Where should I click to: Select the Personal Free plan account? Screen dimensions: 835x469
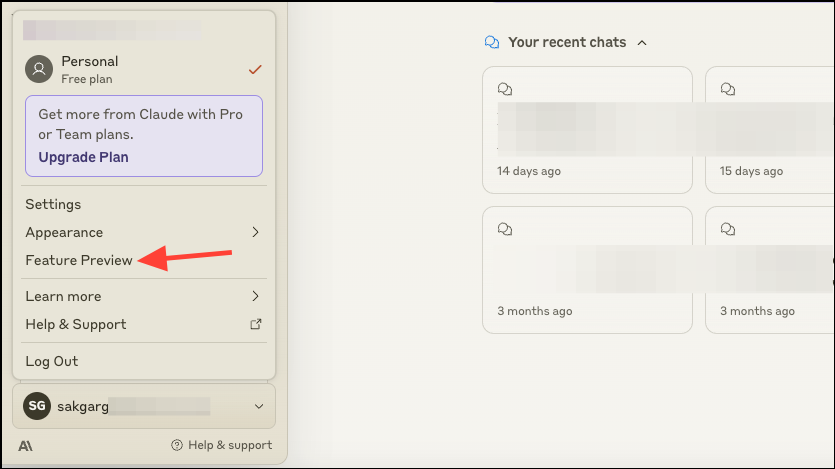click(144, 69)
